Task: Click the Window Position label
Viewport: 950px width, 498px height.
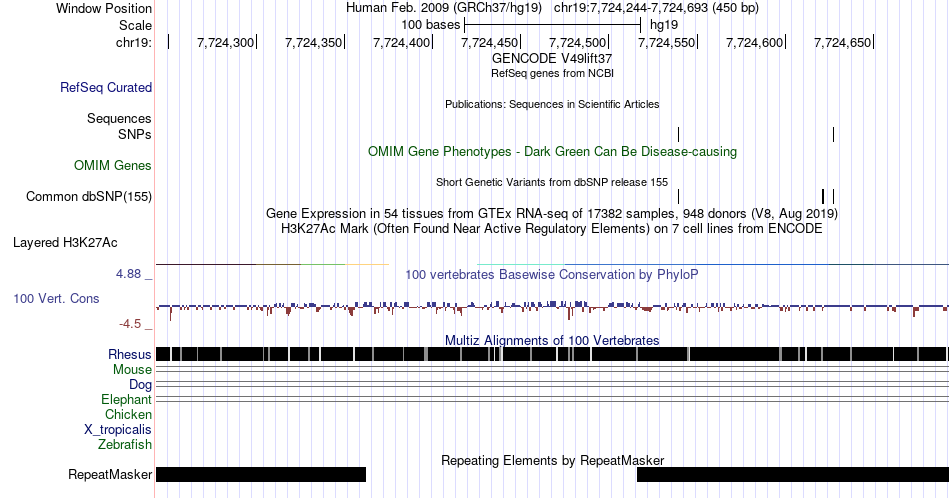Action: pos(104,8)
